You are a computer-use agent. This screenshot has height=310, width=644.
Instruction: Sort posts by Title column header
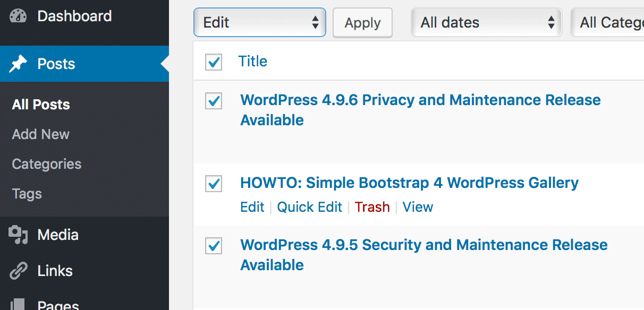pyautogui.click(x=253, y=62)
